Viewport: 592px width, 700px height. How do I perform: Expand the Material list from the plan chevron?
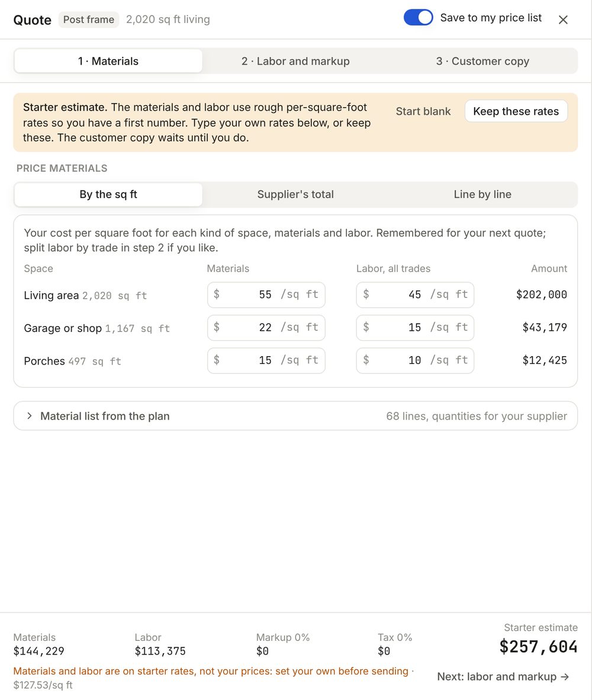click(30, 416)
